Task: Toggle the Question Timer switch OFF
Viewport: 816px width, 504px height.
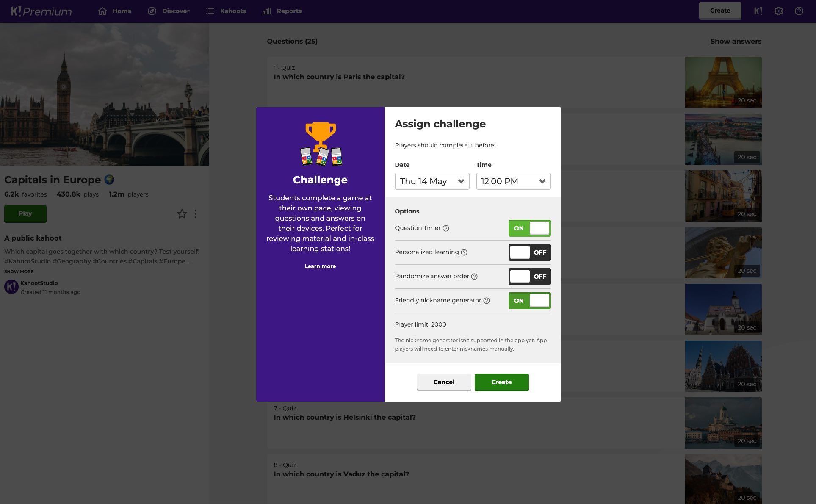Action: click(528, 228)
